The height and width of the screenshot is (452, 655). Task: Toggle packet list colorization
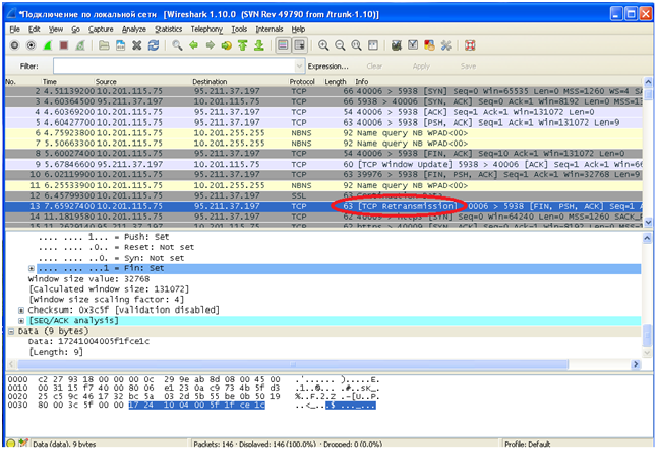(283, 46)
